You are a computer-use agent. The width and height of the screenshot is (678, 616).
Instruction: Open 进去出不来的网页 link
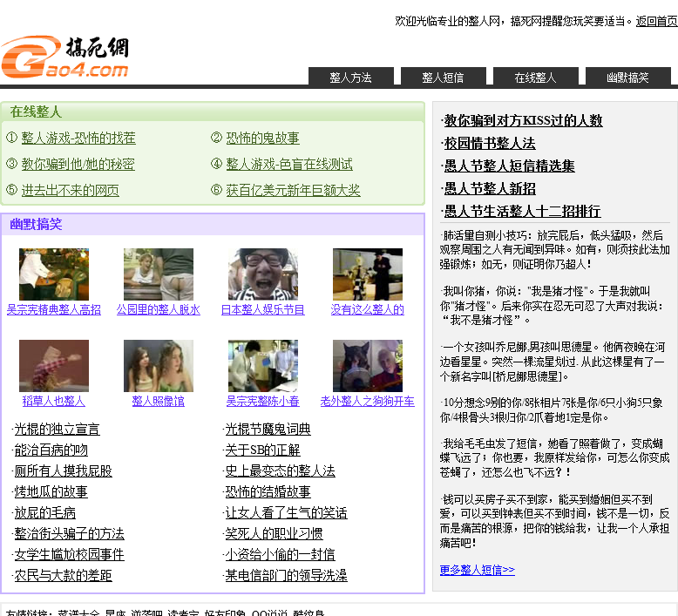pos(70,190)
